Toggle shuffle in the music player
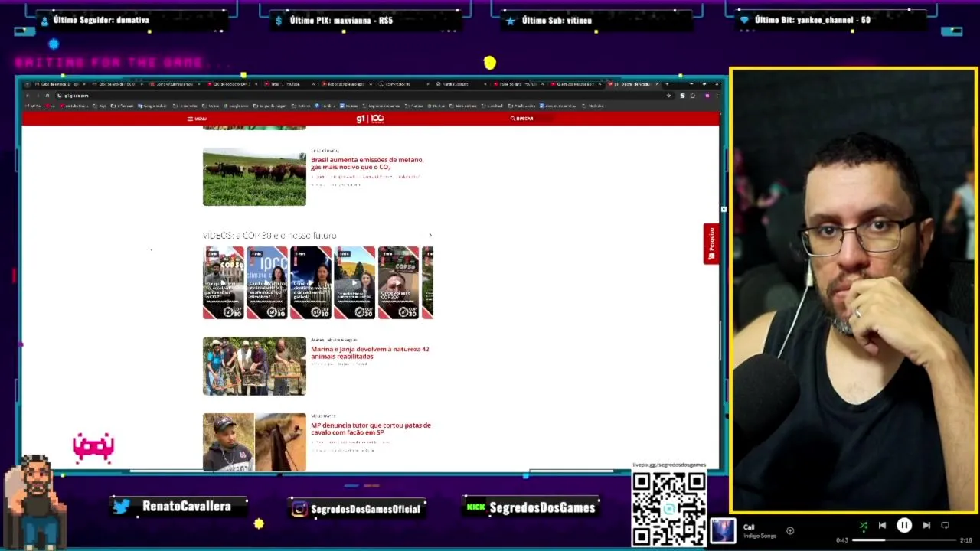Image resolution: width=980 pixels, height=551 pixels. click(863, 526)
